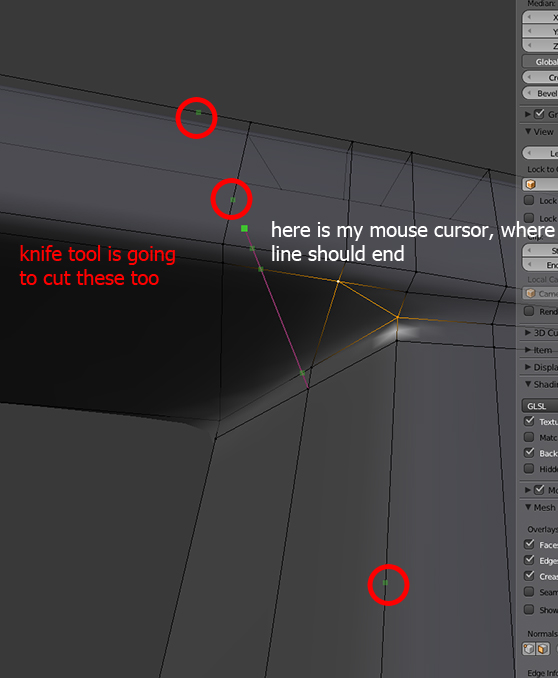The height and width of the screenshot is (678, 558).
Task: Expand the Motion Tracking panel triangle
Action: [528, 490]
